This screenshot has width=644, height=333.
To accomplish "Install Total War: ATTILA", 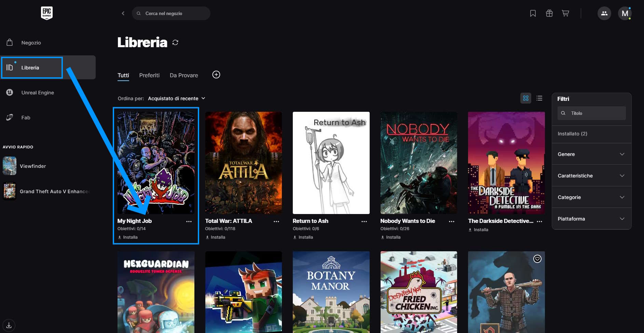I will click(x=216, y=237).
